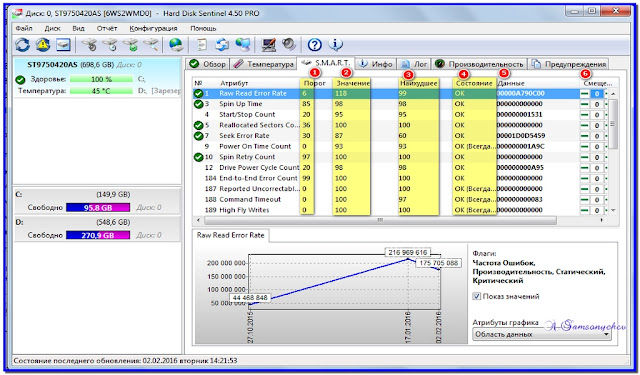The width and height of the screenshot is (640, 375).
Task: Switch to the Температура tab
Action: pyautogui.click(x=264, y=64)
